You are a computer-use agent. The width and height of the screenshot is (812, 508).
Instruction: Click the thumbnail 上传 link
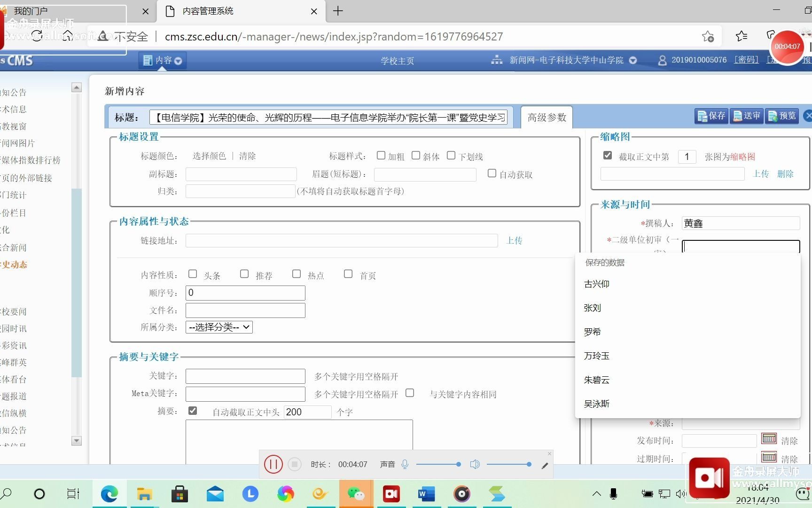[761, 174]
